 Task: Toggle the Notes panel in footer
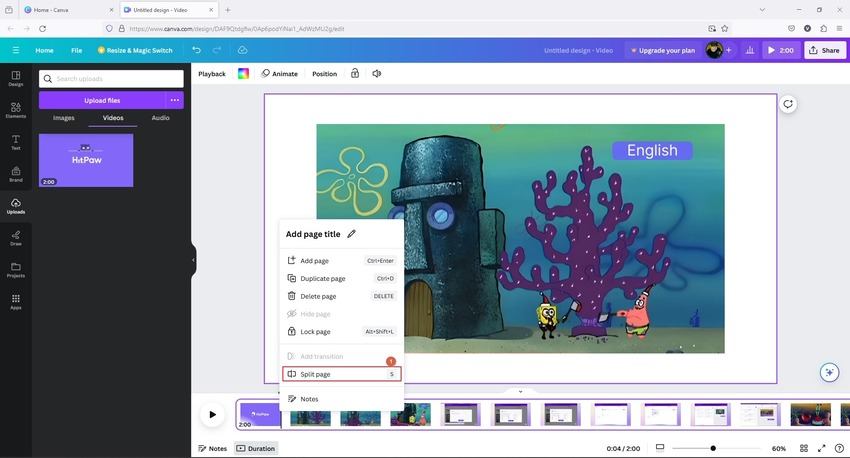[x=212, y=448]
